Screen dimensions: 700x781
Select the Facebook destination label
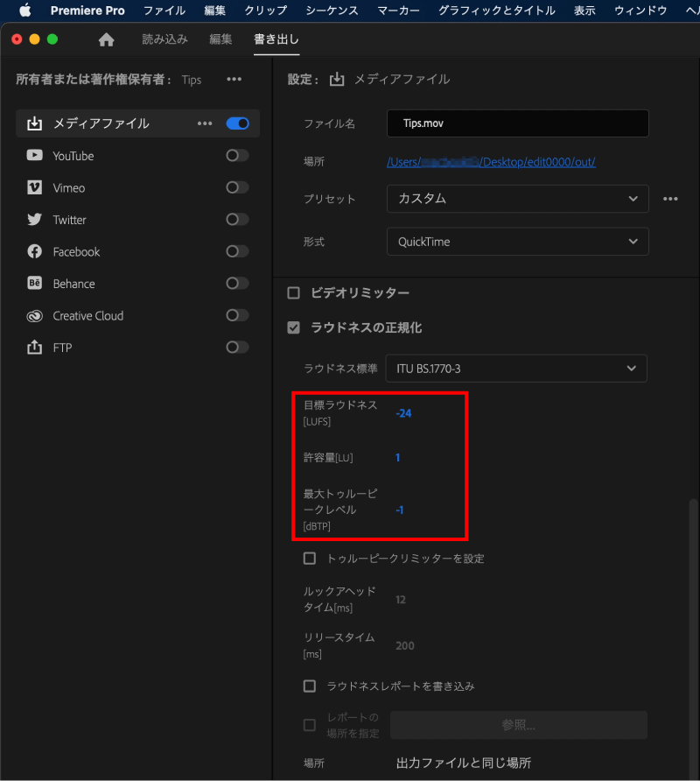pyautogui.click(x=76, y=252)
